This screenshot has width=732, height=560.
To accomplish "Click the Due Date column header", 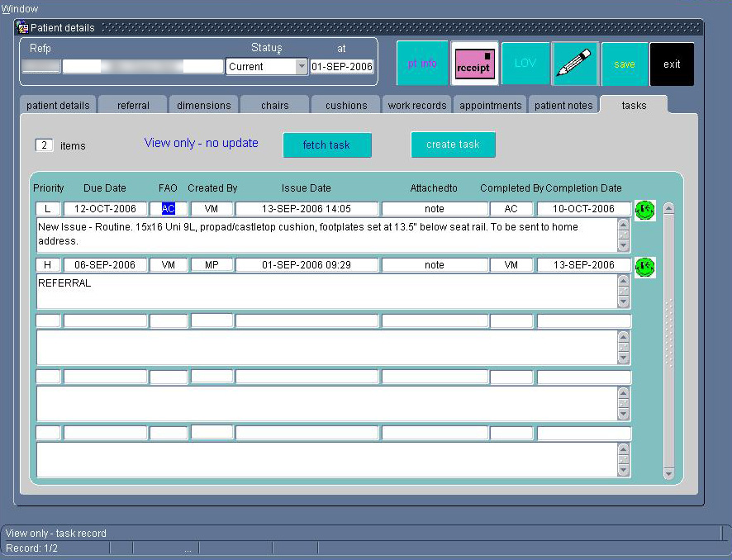I will tap(105, 188).
